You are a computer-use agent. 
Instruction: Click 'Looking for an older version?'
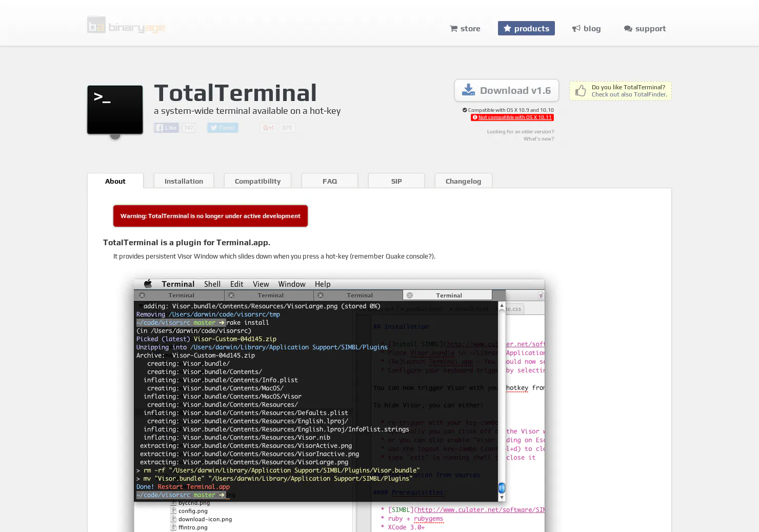[521, 132]
